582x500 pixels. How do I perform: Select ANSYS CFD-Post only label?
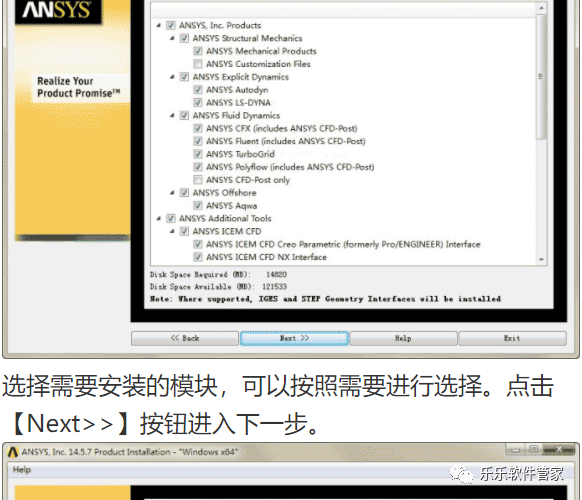[x=248, y=180]
